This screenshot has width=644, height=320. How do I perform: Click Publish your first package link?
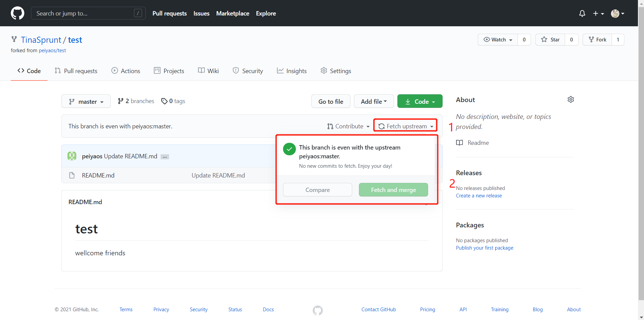[484, 248]
